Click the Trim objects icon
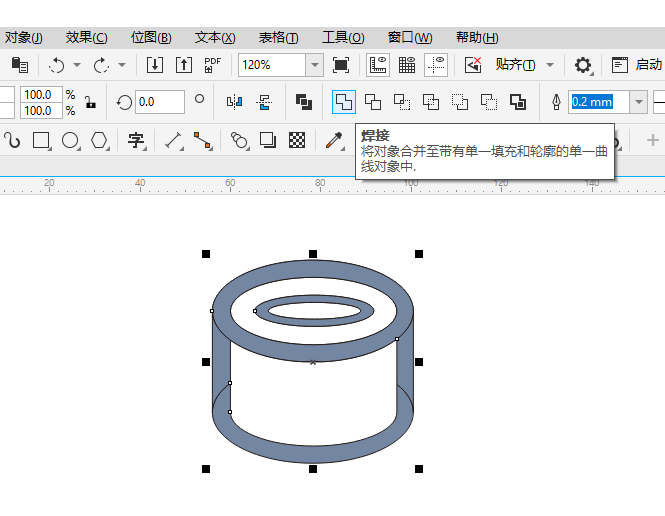This screenshot has height=516, width=665. (372, 102)
